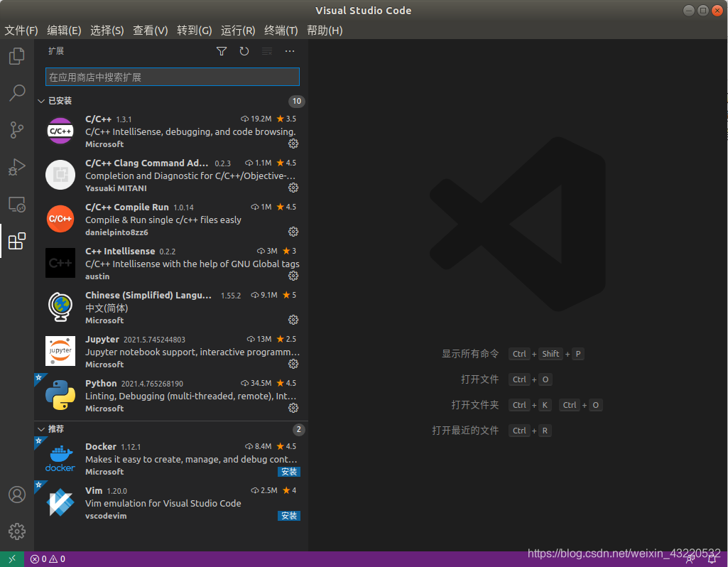Screen dimensions: 728x567
Task: Open problems via errors and warnings indicator
Action: click(x=48, y=559)
